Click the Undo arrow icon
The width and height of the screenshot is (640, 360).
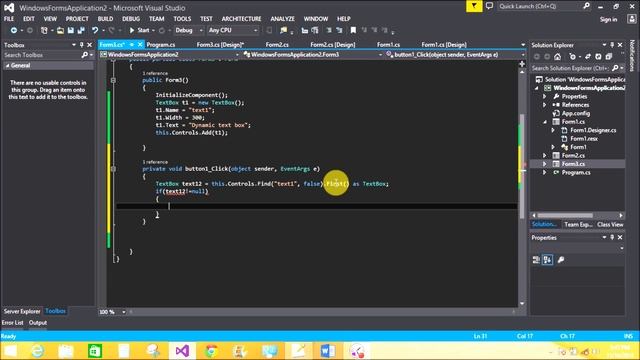coord(95,30)
